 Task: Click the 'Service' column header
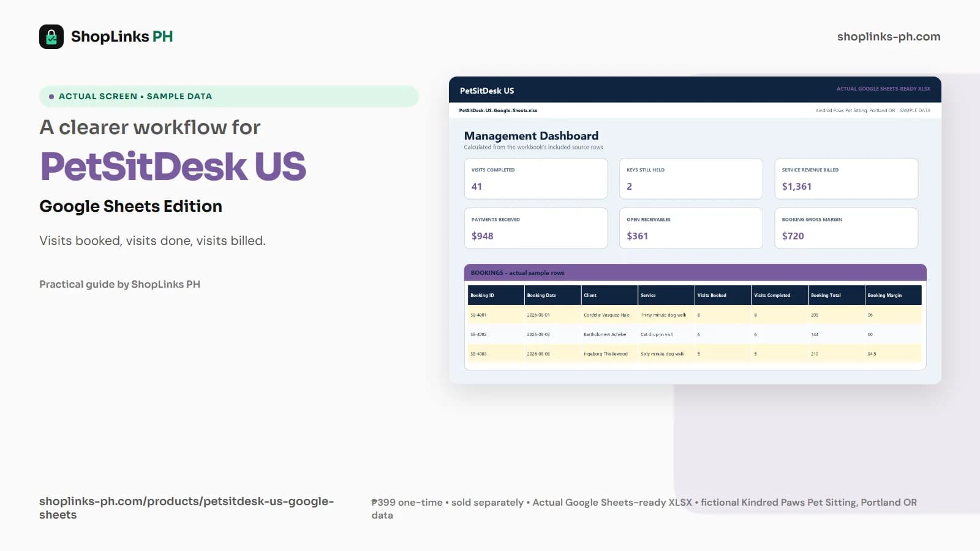click(x=666, y=295)
